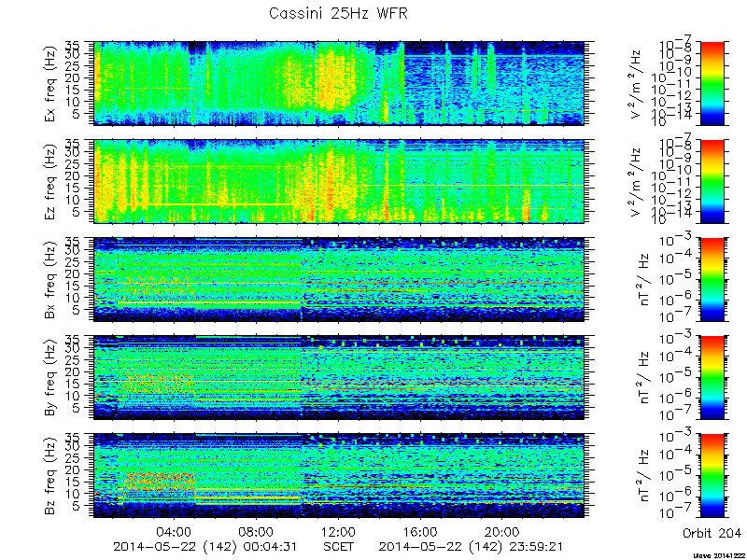Click the Bx freq (Hz) spectrogram panel
The height and width of the screenshot is (560, 747).
tap(339, 279)
